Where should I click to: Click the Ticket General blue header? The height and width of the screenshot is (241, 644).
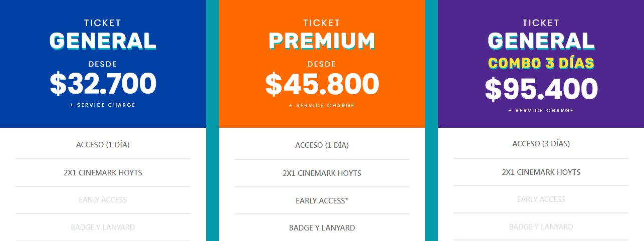(x=103, y=64)
